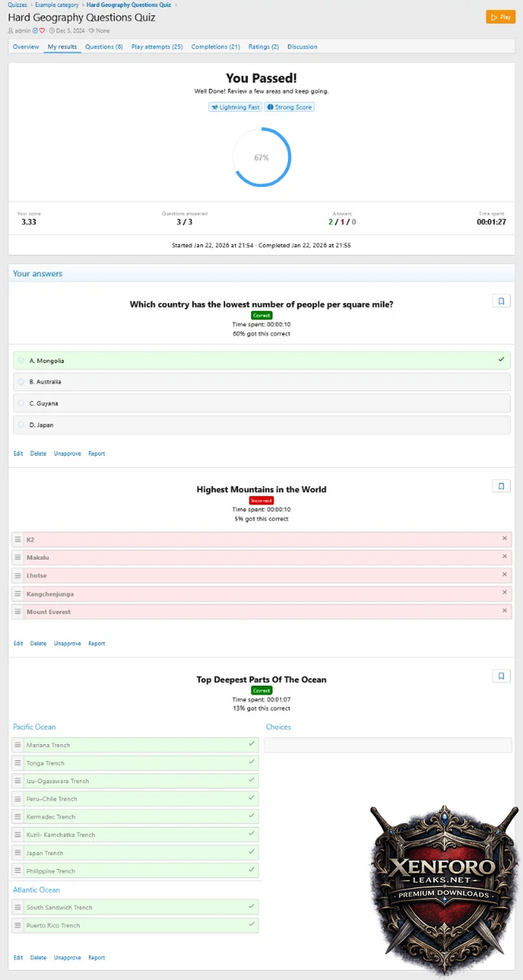Click the drag handle next to Mount Everest
This screenshot has height=980, width=523.
pos(18,612)
